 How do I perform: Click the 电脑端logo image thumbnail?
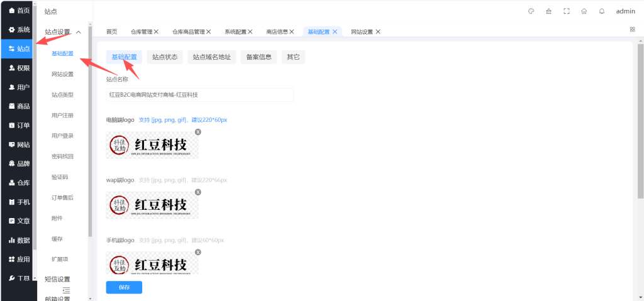coord(152,145)
